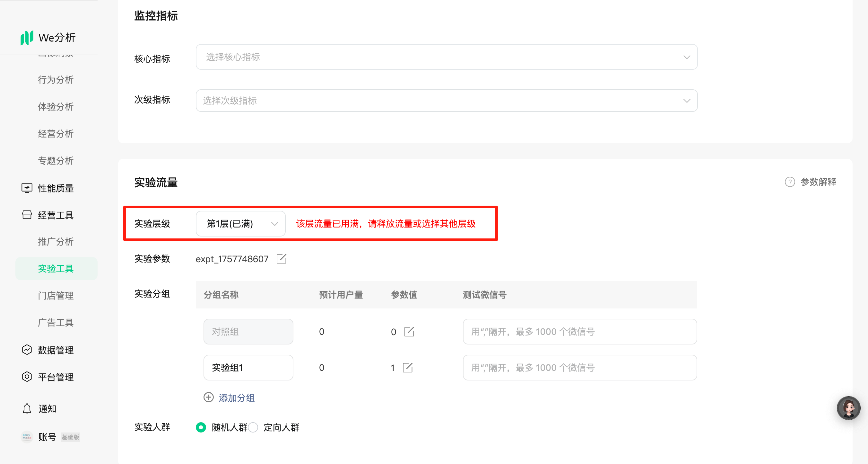The width and height of the screenshot is (868, 464).
Task: Go to 行为分析 in the sidebar
Action: (x=56, y=80)
